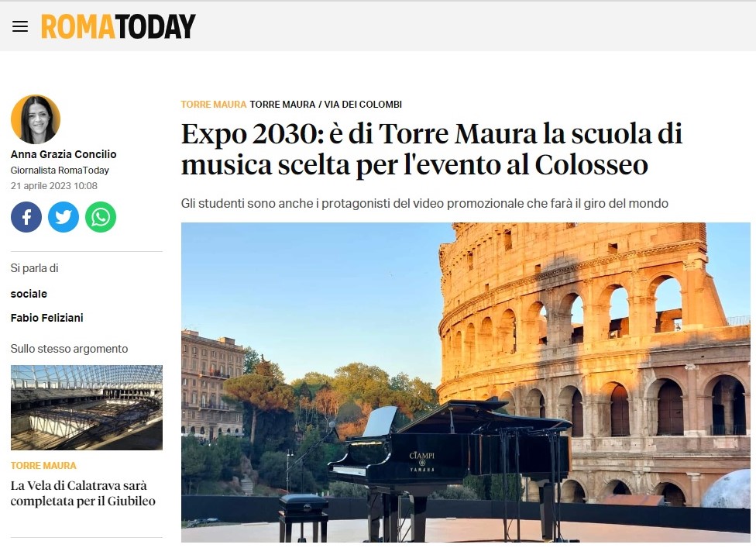The image size is (756, 548).
Task: Share article on Facebook
Action: click(x=26, y=217)
